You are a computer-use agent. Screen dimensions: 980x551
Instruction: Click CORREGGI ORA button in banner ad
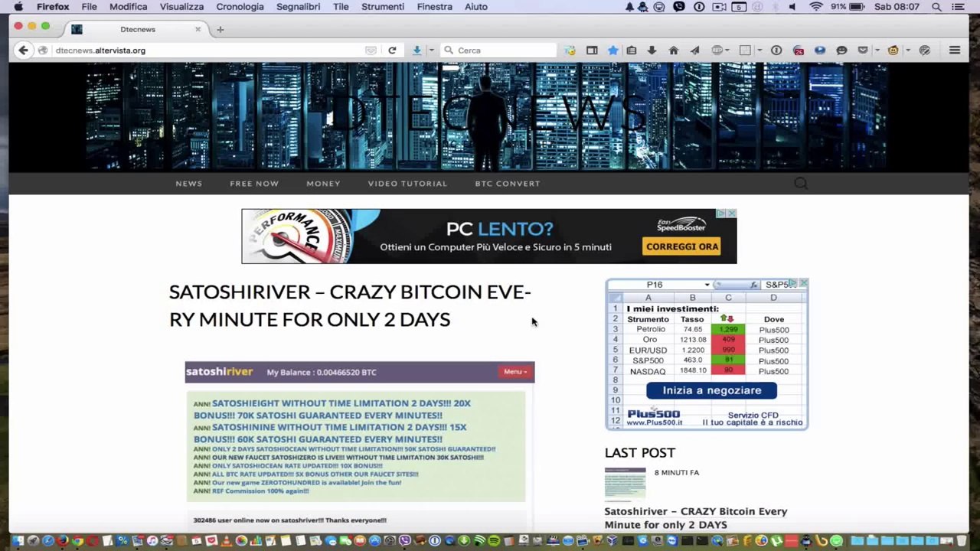[682, 246]
